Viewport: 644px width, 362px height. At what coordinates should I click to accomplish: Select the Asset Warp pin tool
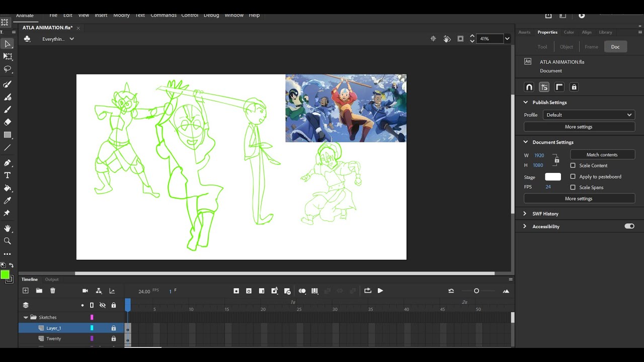(8, 213)
